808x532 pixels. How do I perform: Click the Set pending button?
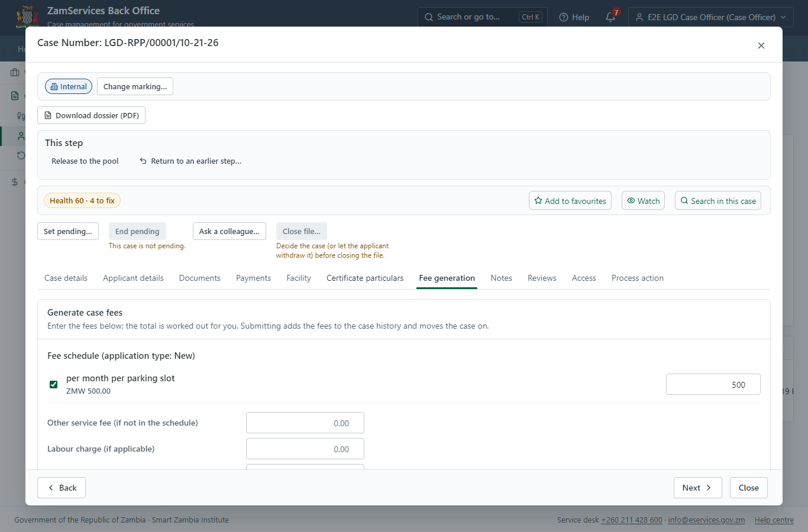[x=68, y=231]
